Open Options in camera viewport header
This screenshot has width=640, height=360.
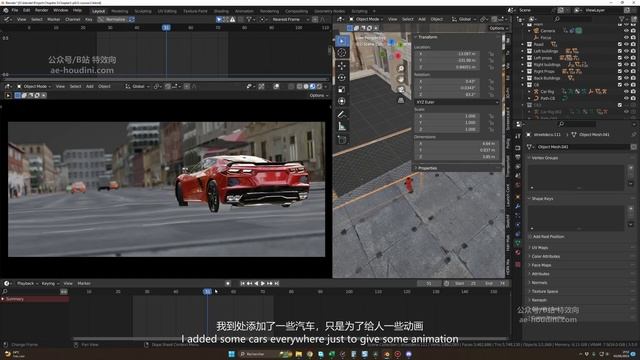[x=318, y=96]
